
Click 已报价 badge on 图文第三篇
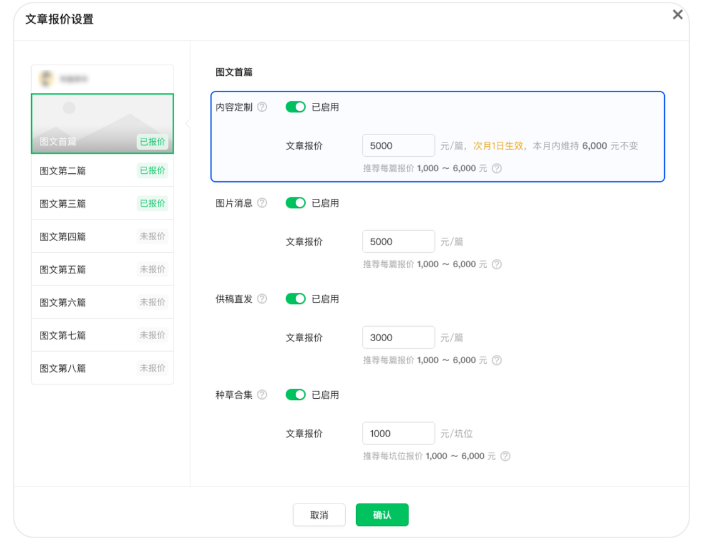click(x=152, y=203)
